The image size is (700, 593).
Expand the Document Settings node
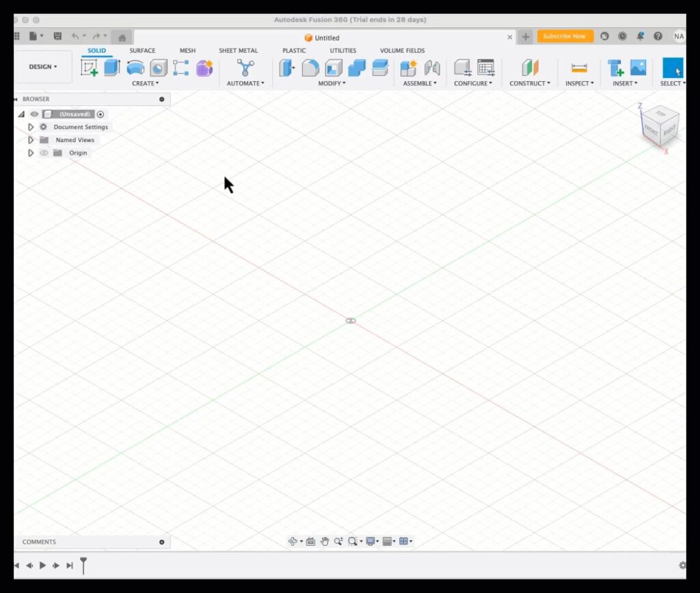click(x=31, y=127)
